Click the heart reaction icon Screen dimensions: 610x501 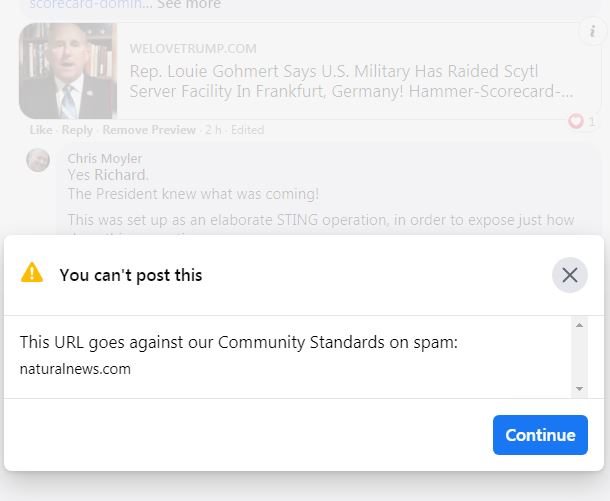click(x=575, y=121)
